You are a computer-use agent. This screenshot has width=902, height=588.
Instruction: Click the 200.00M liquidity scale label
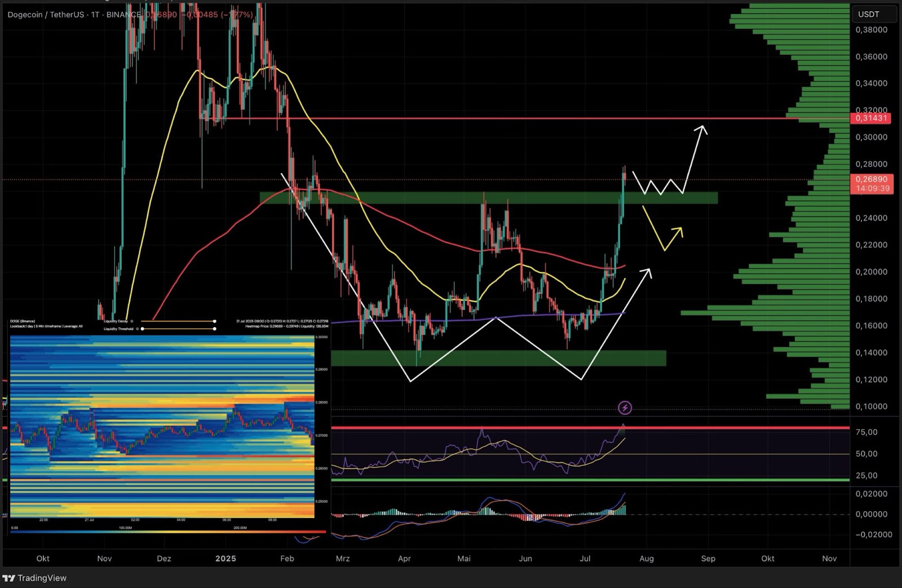[240, 528]
